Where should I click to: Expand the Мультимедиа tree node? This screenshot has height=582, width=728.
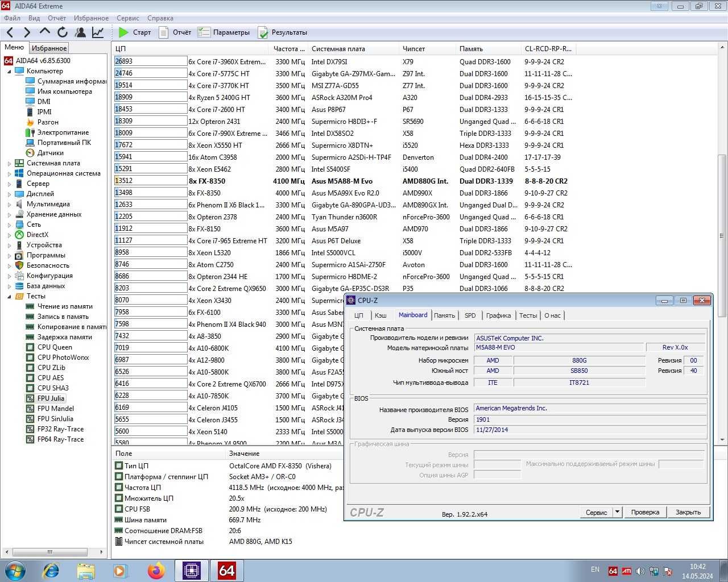pyautogui.click(x=9, y=205)
